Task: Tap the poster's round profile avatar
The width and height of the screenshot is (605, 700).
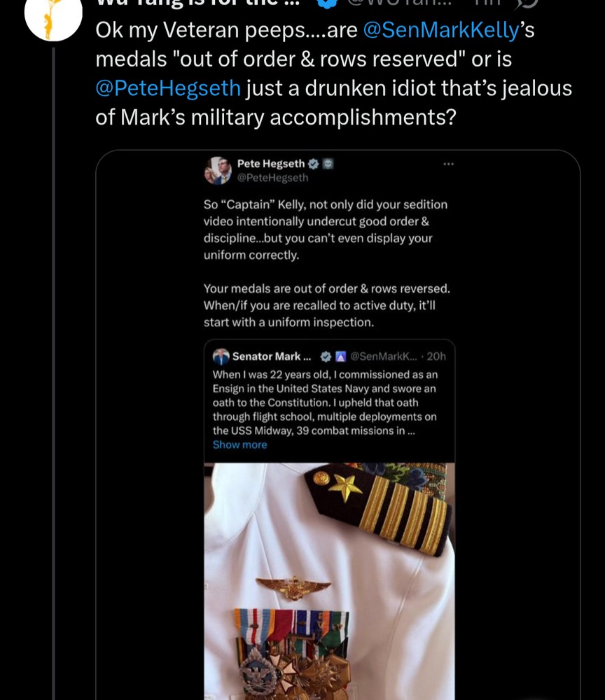Action: coord(53,15)
